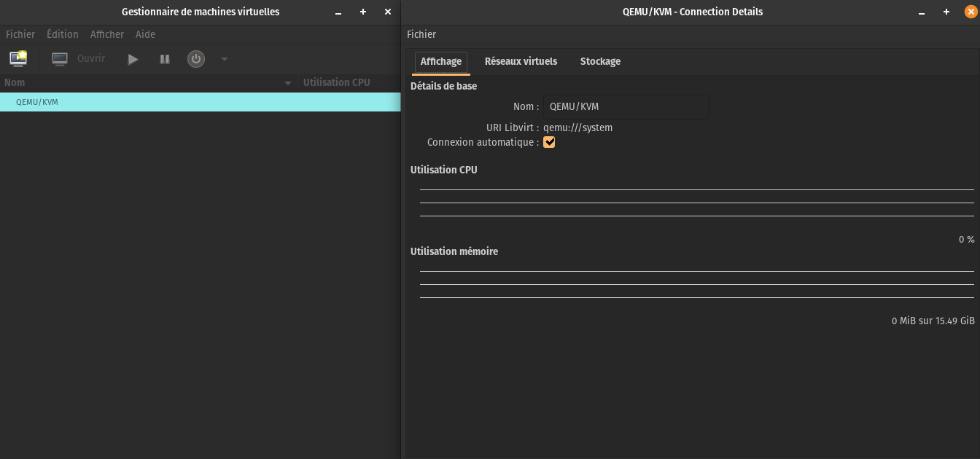The height and width of the screenshot is (459, 980).
Task: Click the 0 MiB sur 15.49 GiB text
Action: coord(933,321)
